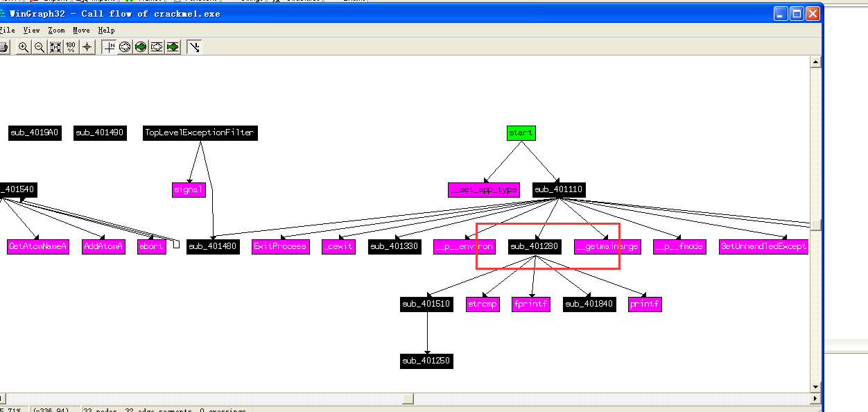Select the sub_401840 node
The width and height of the screenshot is (868, 412).
(x=589, y=304)
